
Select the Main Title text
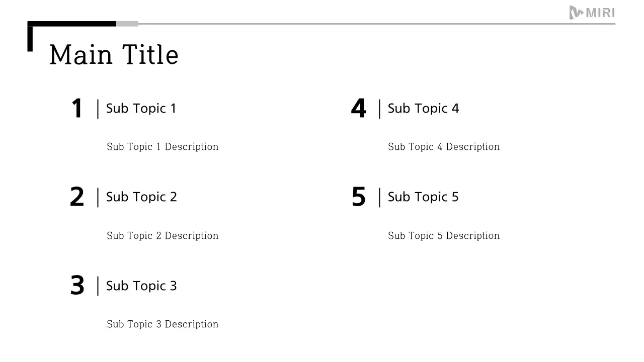tap(114, 54)
